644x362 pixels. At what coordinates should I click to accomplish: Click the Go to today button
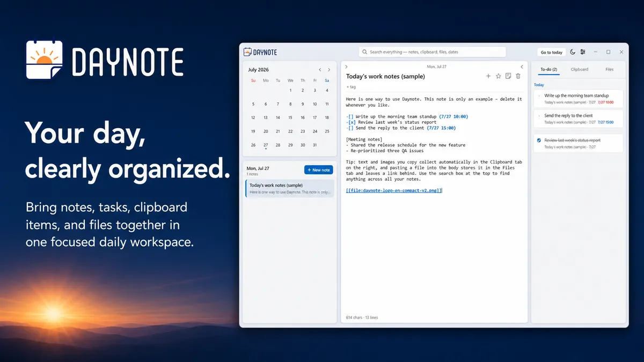(551, 52)
